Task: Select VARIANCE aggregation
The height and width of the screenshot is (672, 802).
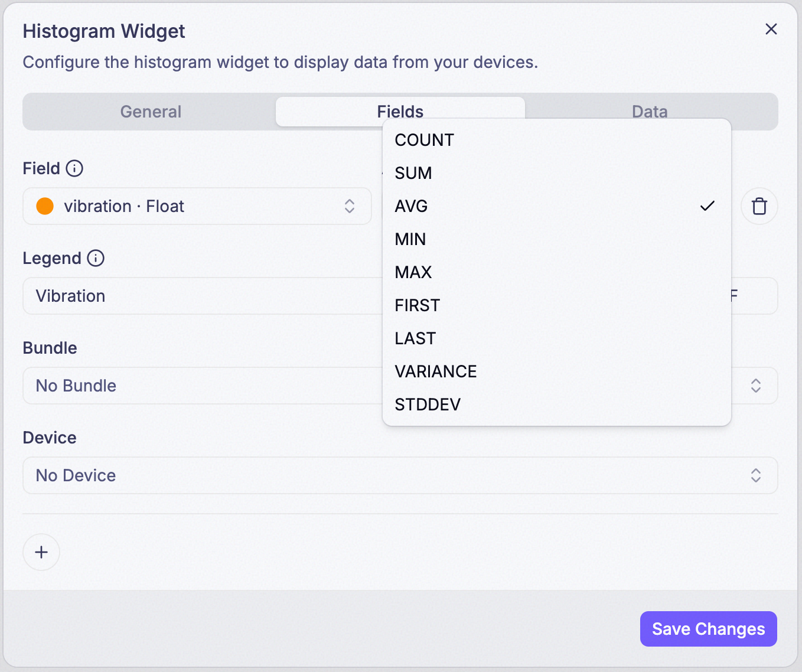Action: click(557, 371)
